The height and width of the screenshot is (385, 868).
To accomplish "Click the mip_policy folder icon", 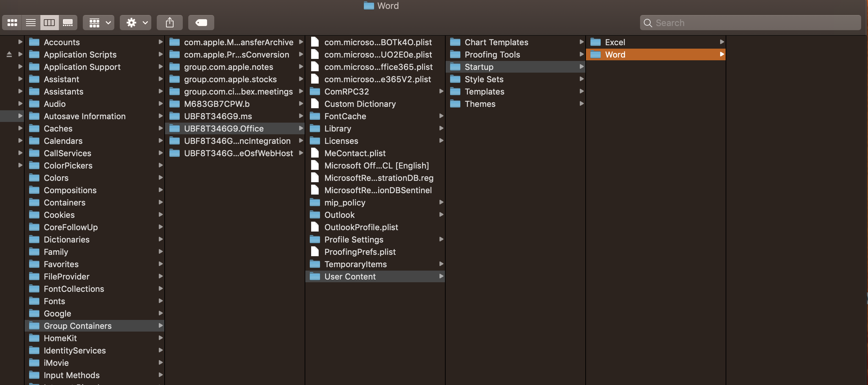I will pyautogui.click(x=315, y=202).
